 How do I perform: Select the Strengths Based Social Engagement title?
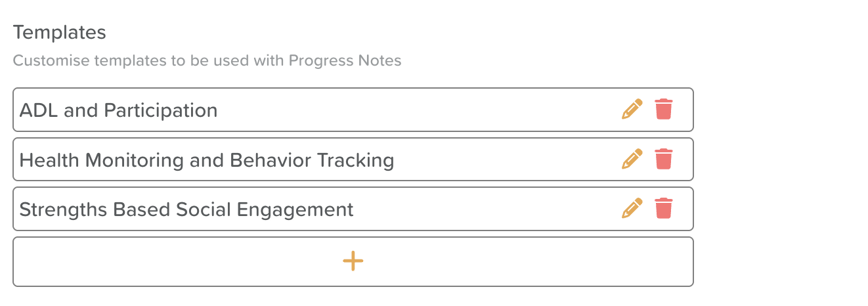coord(186,210)
